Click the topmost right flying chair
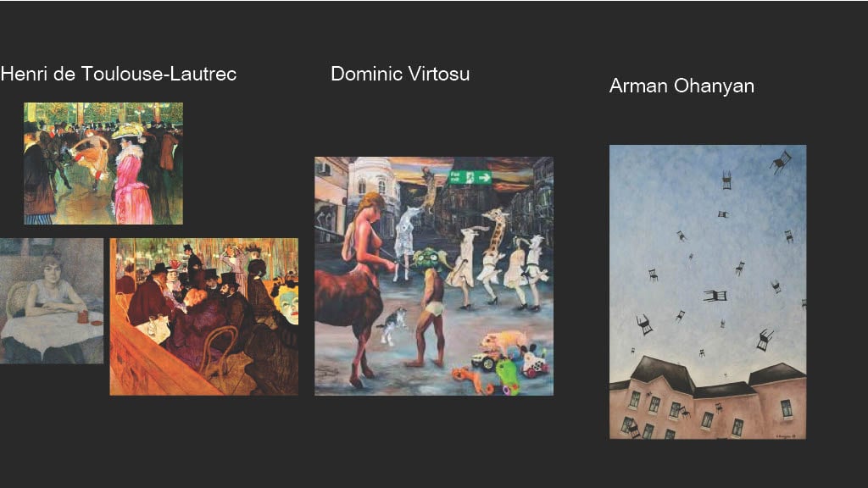The width and height of the screenshot is (868, 488). click(x=781, y=161)
